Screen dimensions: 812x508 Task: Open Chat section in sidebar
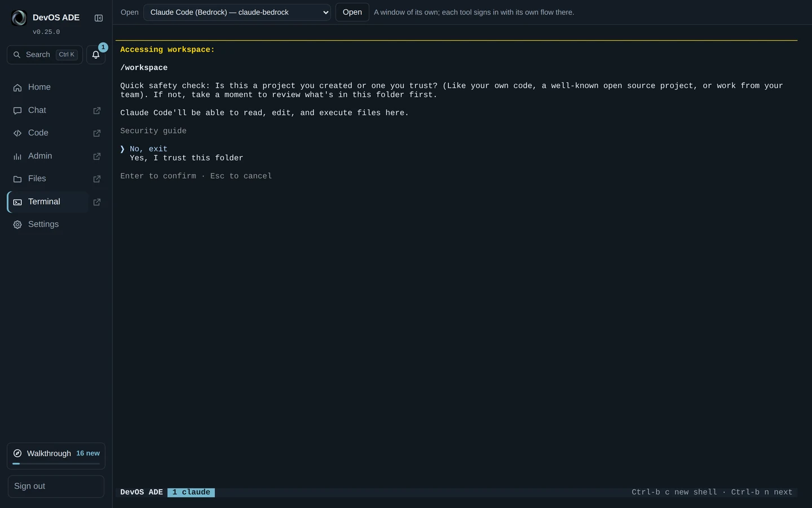(x=48, y=111)
